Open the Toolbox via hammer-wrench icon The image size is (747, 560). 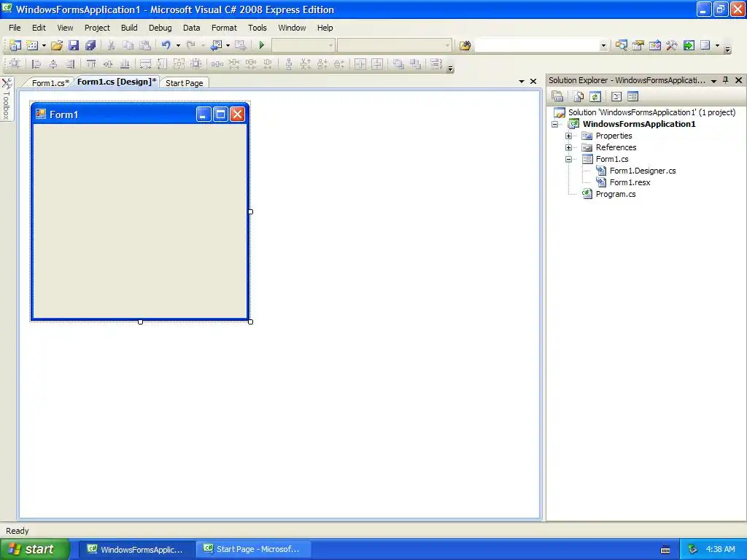click(672, 45)
